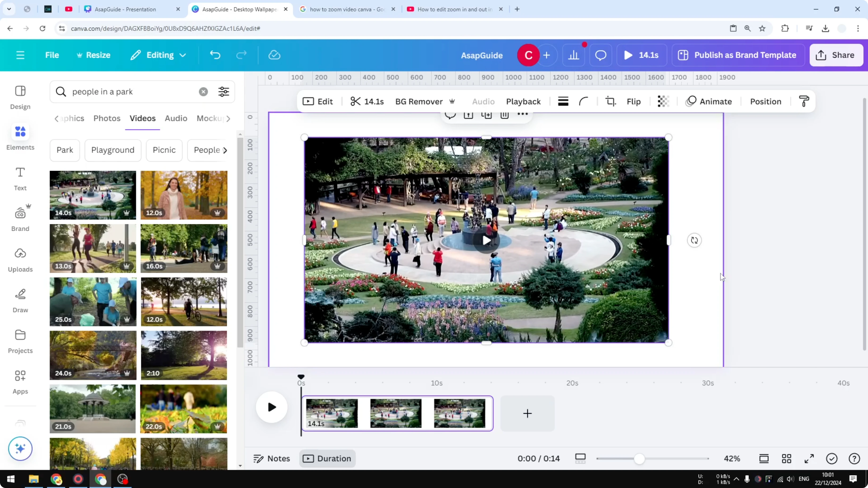Adjust the zoom slider
The width and height of the screenshot is (868, 488).
pos(640,458)
